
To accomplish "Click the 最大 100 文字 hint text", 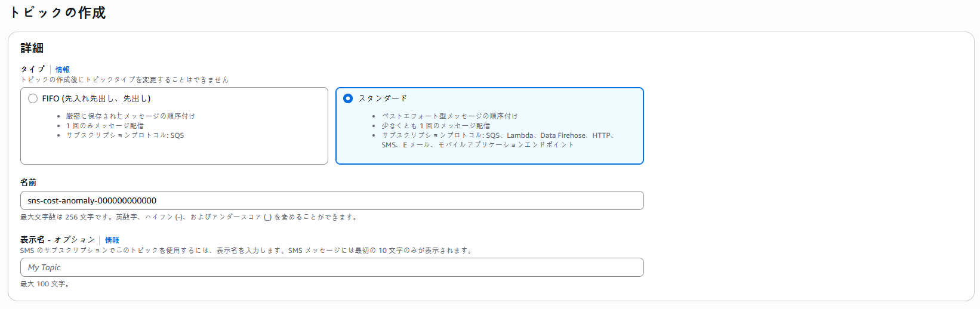I will (45, 284).
